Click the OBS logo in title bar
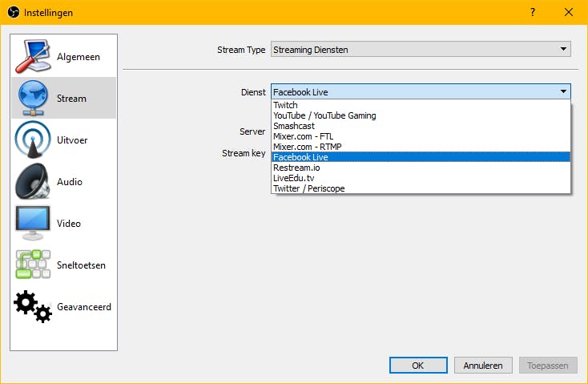Image resolution: width=588 pixels, height=384 pixels. click(13, 12)
